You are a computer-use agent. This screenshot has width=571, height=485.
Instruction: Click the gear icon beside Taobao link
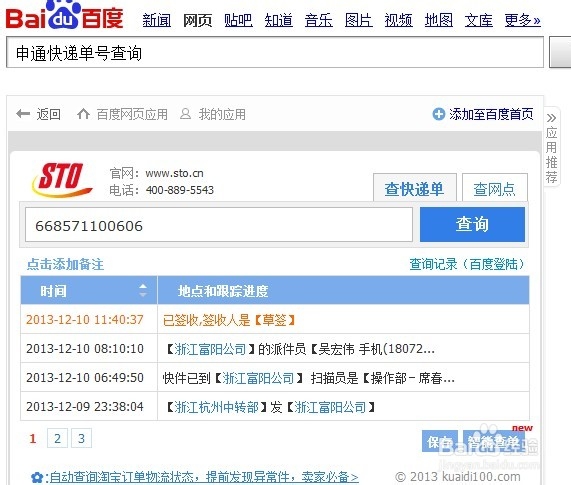[37, 477]
